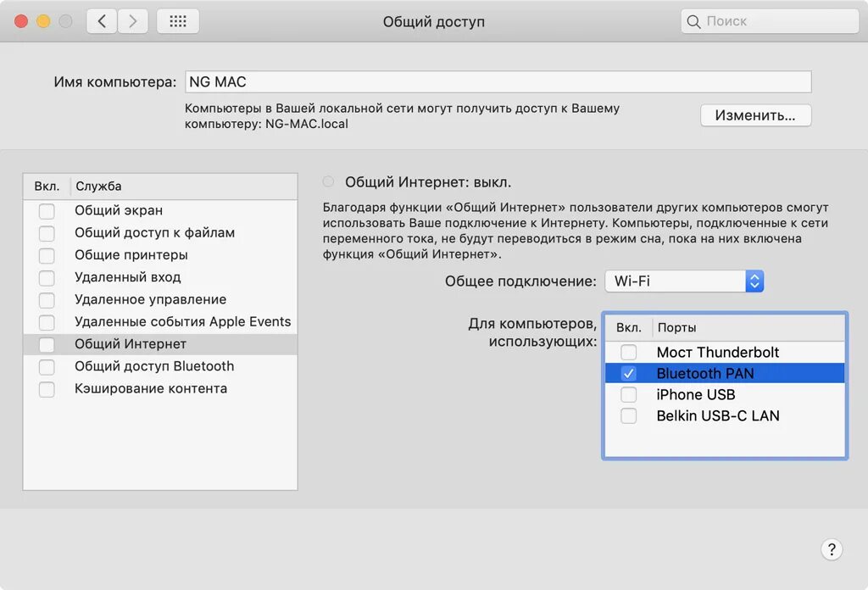Image resolution: width=868 pixels, height=590 pixels.
Task: Click the blue dropdown arrows beside Wi-Fi
Action: 754,281
